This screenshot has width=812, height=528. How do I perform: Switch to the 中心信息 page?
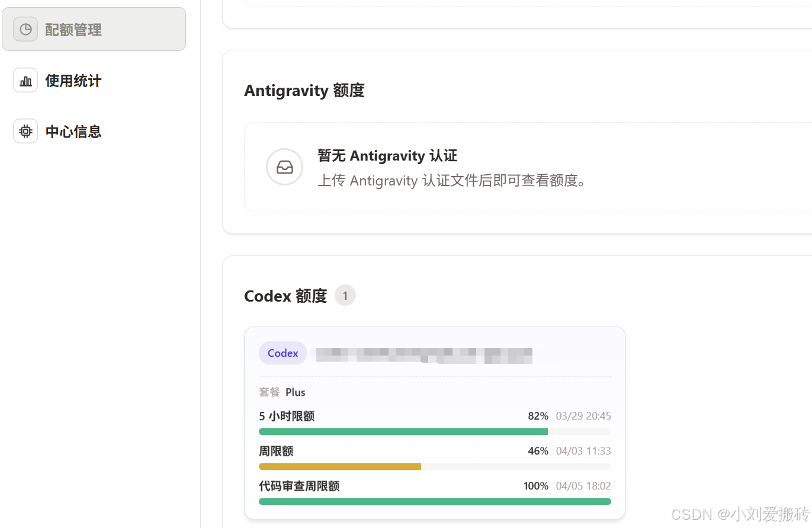pos(73,131)
